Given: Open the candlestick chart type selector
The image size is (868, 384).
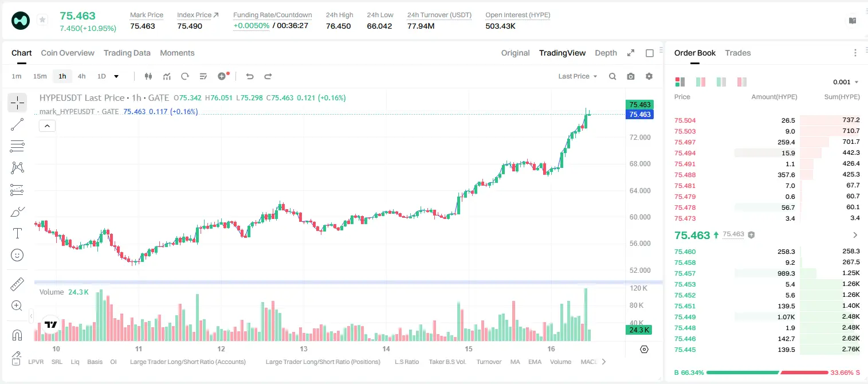Looking at the screenshot, I should (148, 76).
